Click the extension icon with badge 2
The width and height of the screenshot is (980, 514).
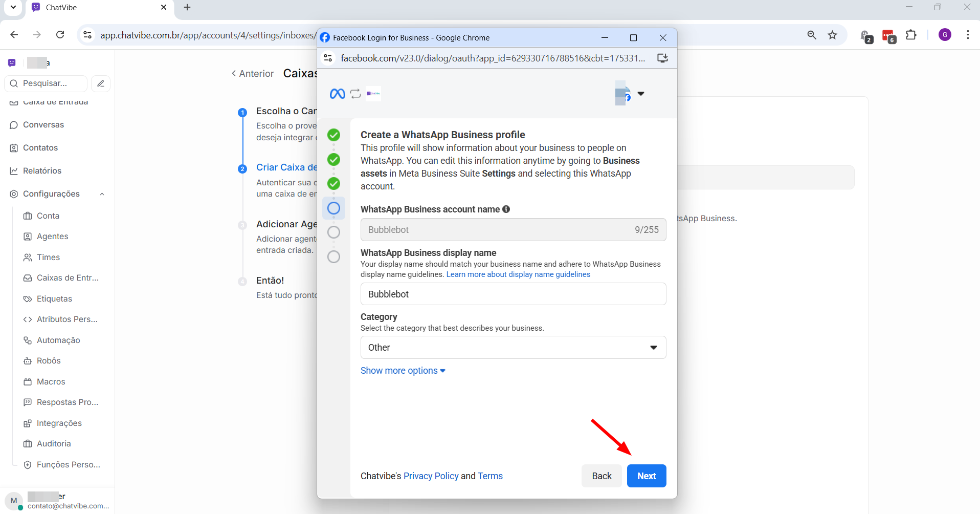coord(866,36)
